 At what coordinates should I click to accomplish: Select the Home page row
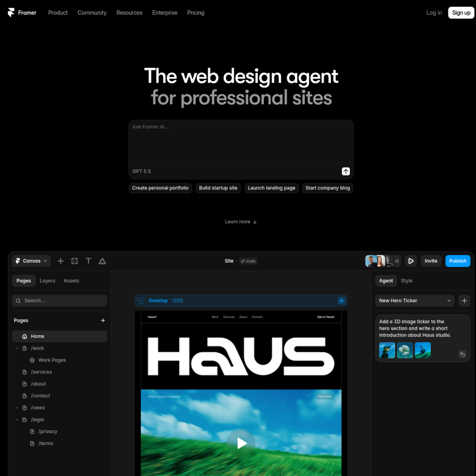59,337
